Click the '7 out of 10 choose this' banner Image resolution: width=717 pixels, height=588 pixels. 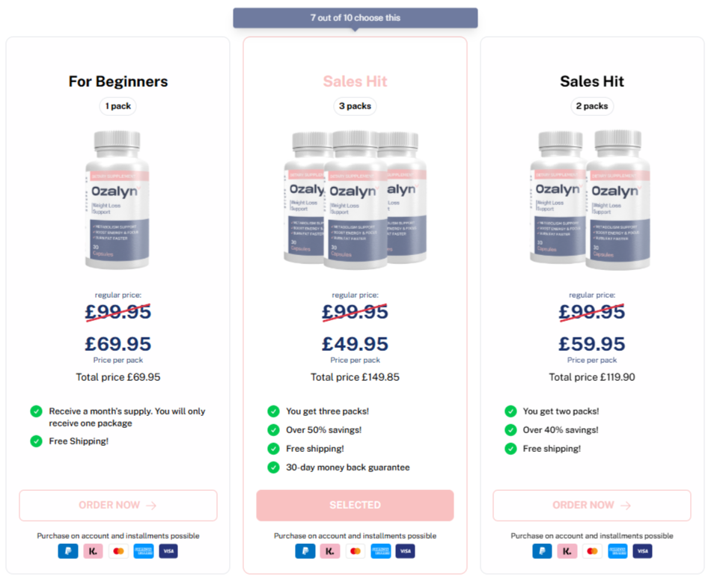pos(355,17)
